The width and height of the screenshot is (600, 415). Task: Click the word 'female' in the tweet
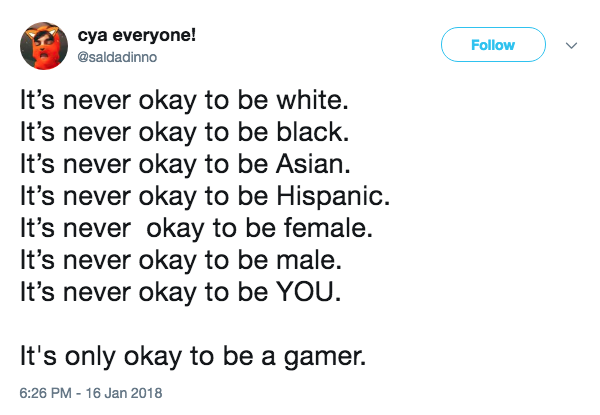tap(325, 229)
